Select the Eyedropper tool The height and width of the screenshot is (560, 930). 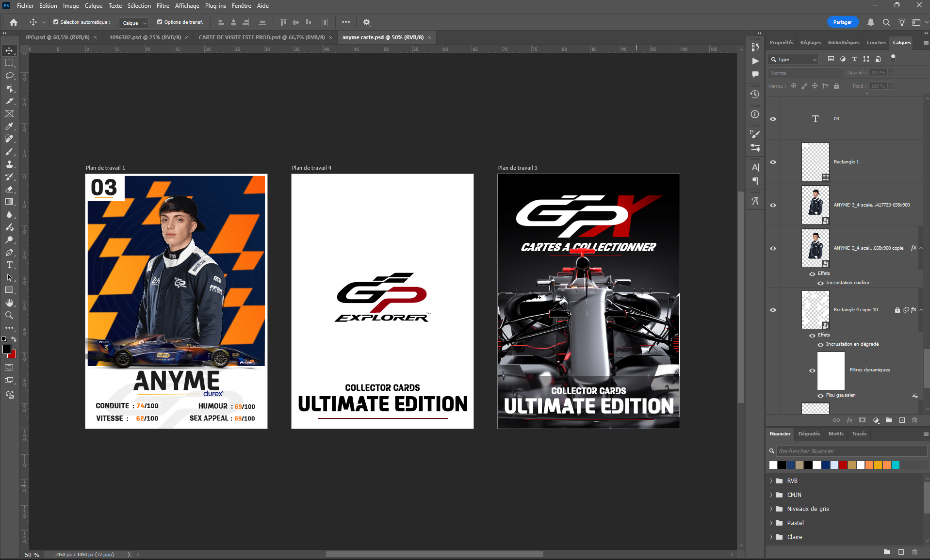tap(9, 126)
